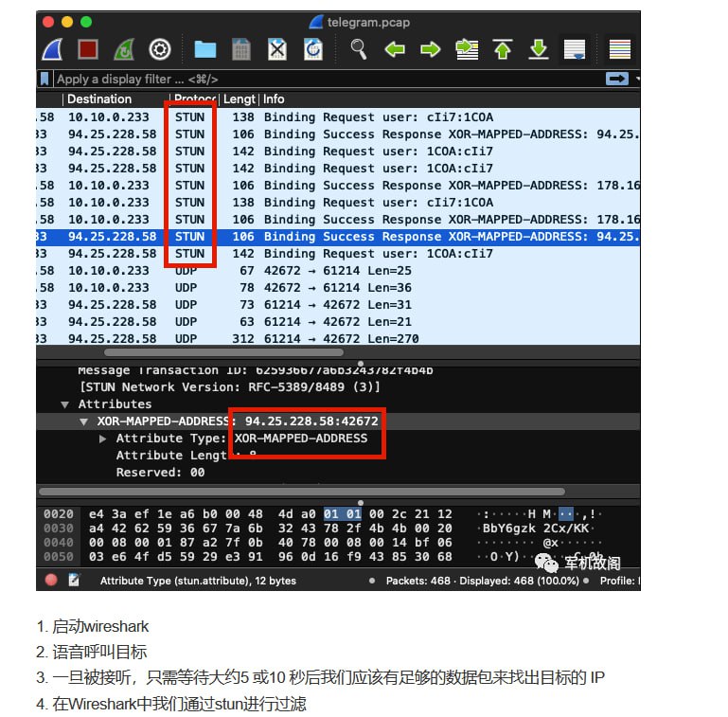Image resolution: width=728 pixels, height=717 pixels.
Task: Select the UDP packet row with Len=25
Action: pyautogui.click(x=338, y=271)
